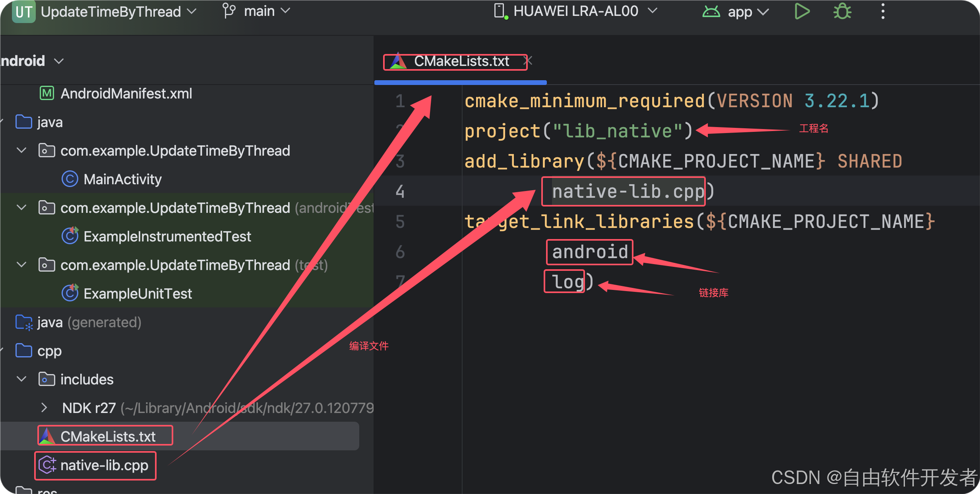The width and height of the screenshot is (980, 494).
Task: Click the git branch icon
Action: pyautogui.click(x=229, y=11)
